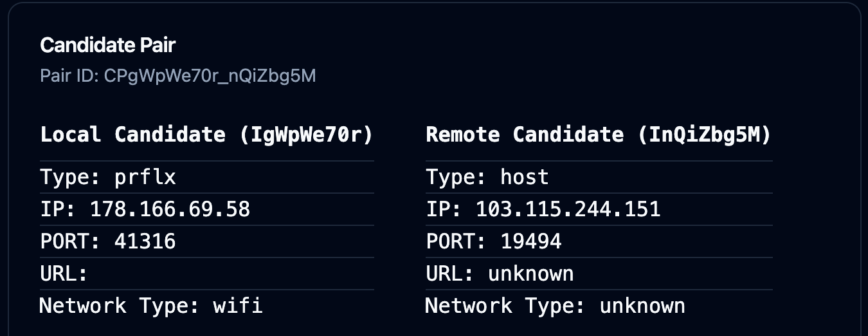Click the 'host' candidate type value

tap(524, 177)
